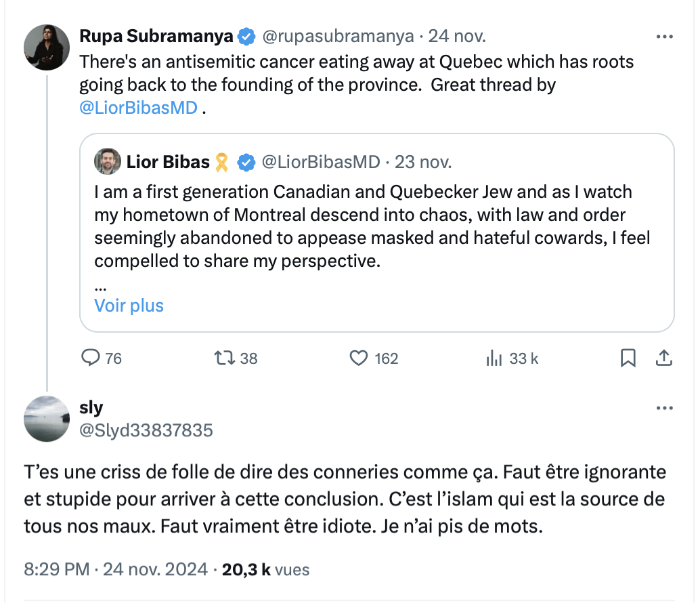Click the reply icon with 76 comments

pyautogui.click(x=91, y=358)
